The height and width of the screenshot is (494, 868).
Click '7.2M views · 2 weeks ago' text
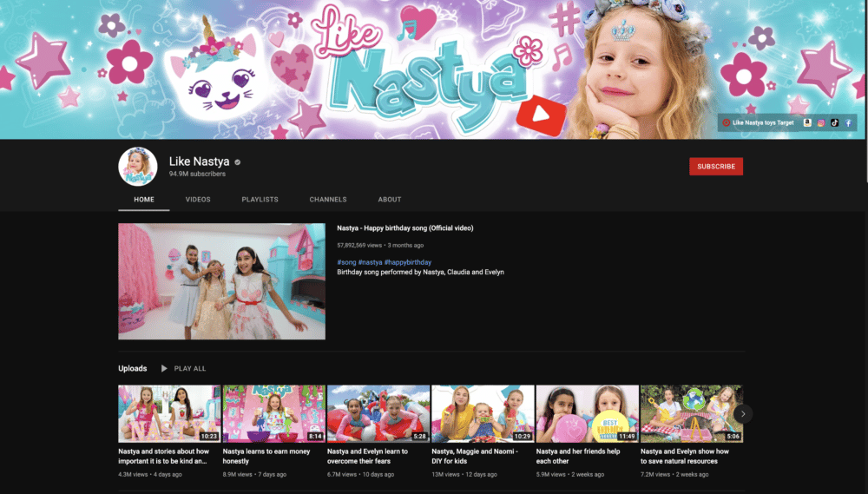pyautogui.click(x=674, y=475)
